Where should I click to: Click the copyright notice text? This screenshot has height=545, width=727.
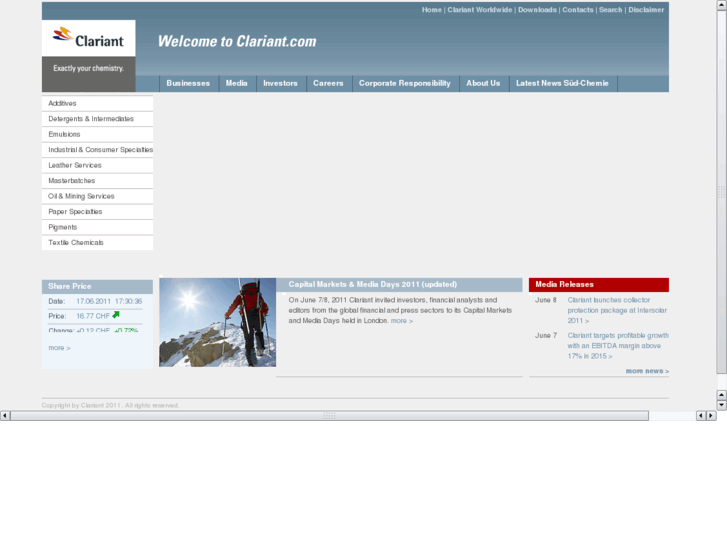pos(110,405)
